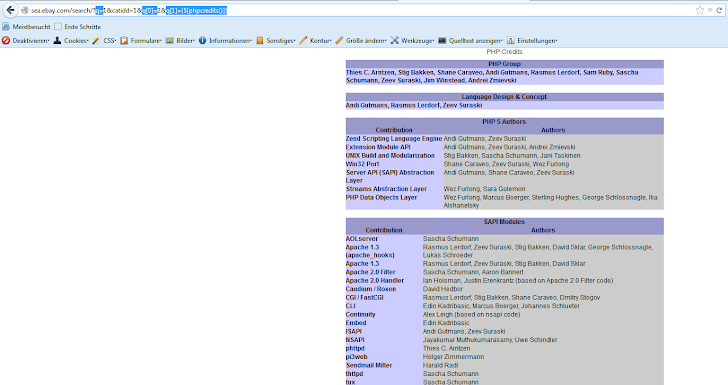Click Andi Gutmans, Rasmus Lerdorf, Zeev Suraski under Language Design

414,105
